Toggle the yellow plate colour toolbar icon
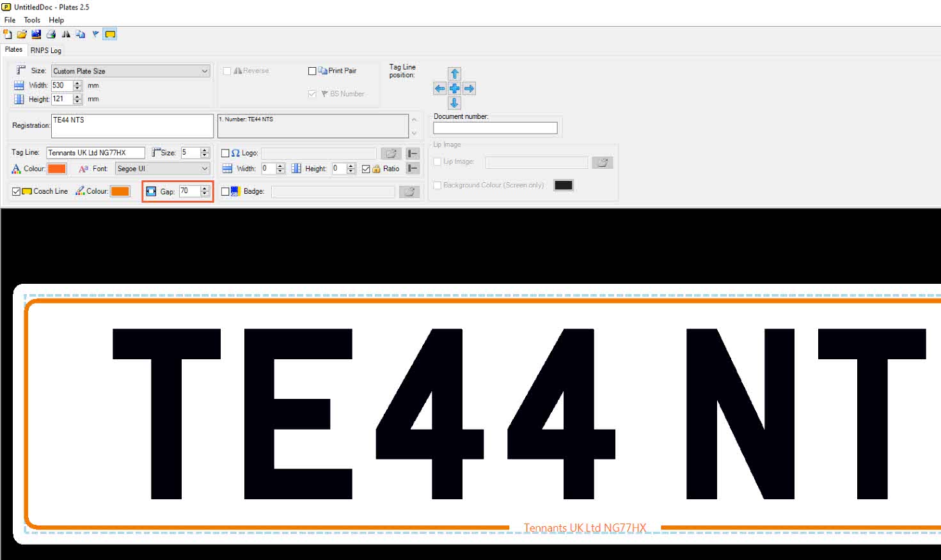The image size is (941, 560). (110, 35)
